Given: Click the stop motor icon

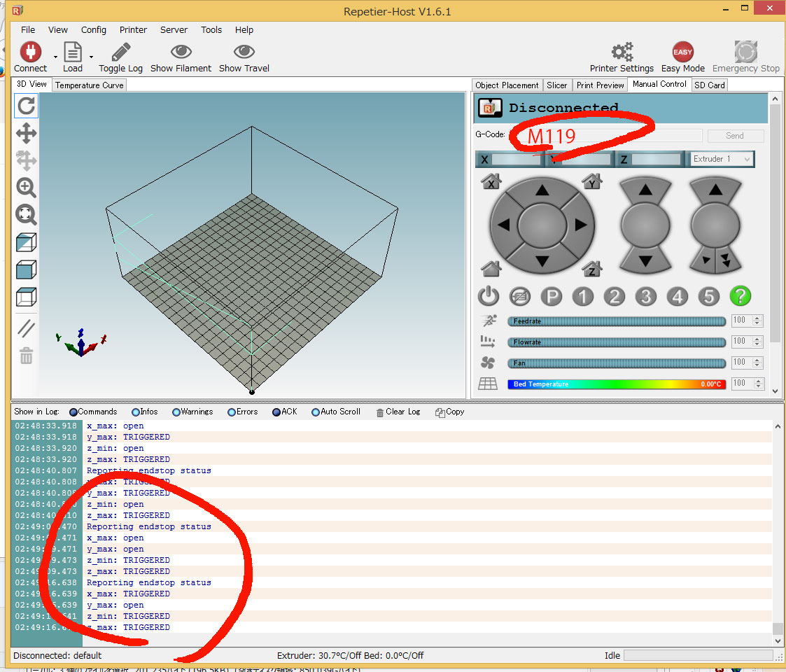Looking at the screenshot, I should pos(520,296).
